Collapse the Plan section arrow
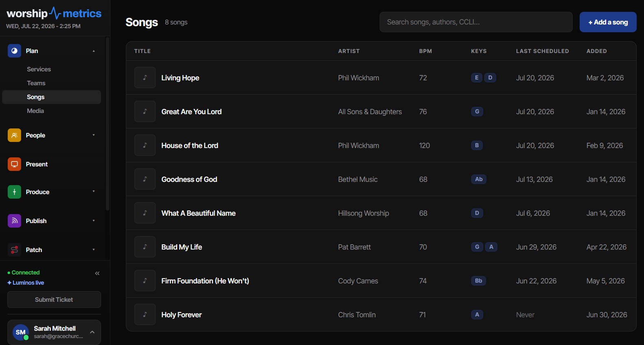The height and width of the screenshot is (345, 644). click(94, 51)
